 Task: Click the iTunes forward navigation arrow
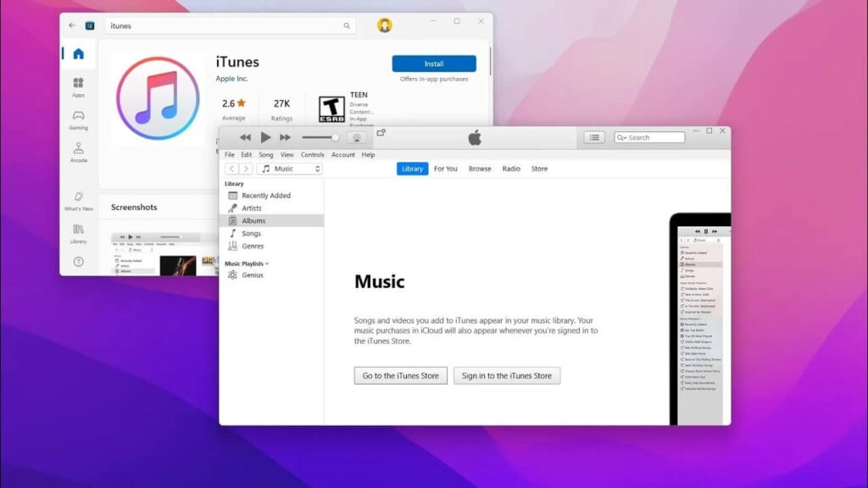click(246, 169)
